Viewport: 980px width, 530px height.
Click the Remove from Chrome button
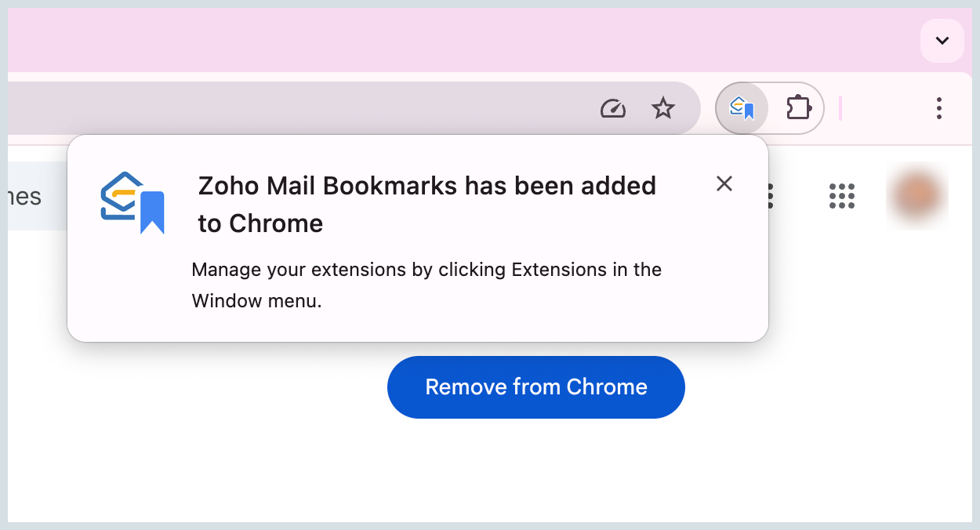[535, 387]
